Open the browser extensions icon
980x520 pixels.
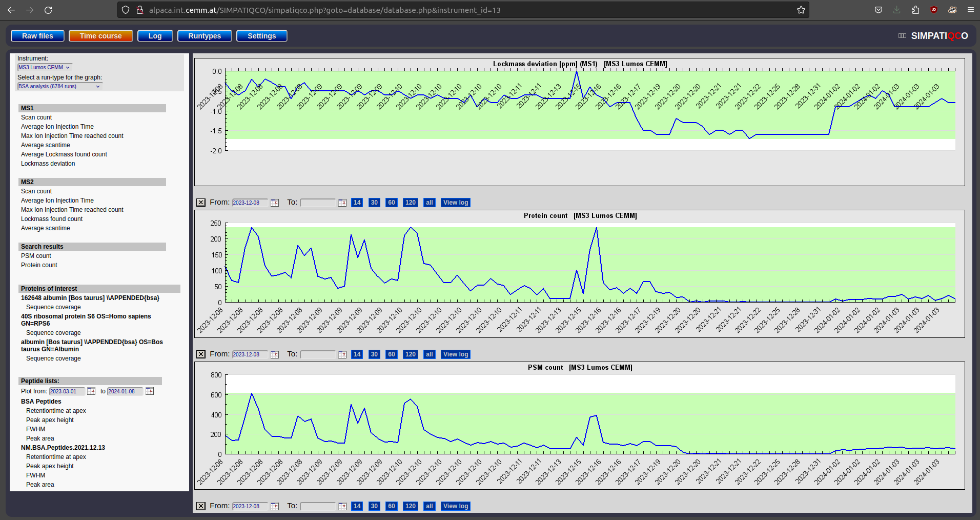[x=915, y=10]
